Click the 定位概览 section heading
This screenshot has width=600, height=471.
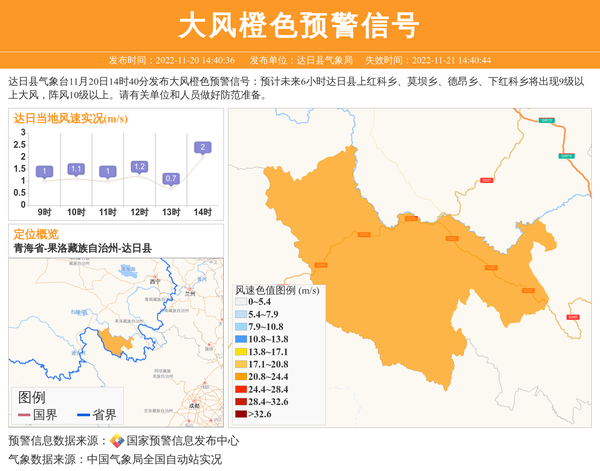[36, 234]
